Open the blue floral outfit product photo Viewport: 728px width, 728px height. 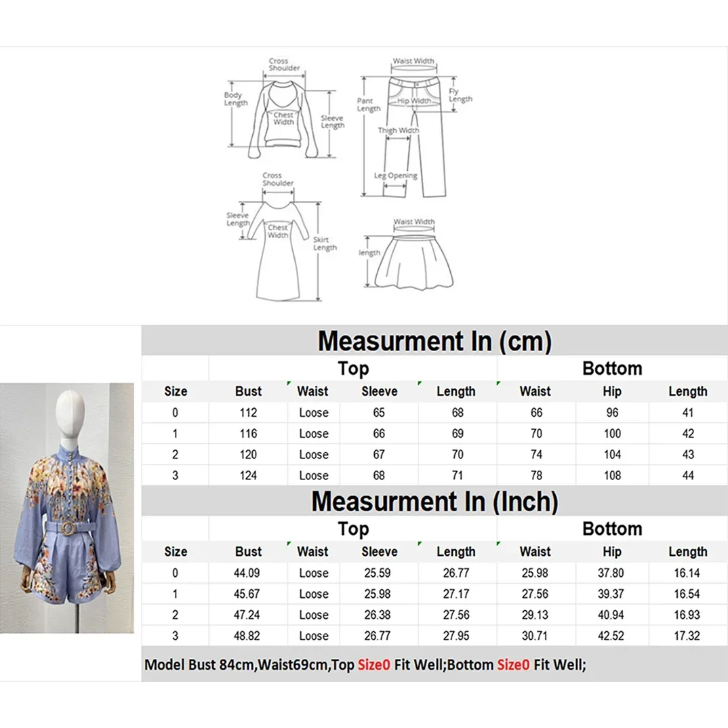67,508
